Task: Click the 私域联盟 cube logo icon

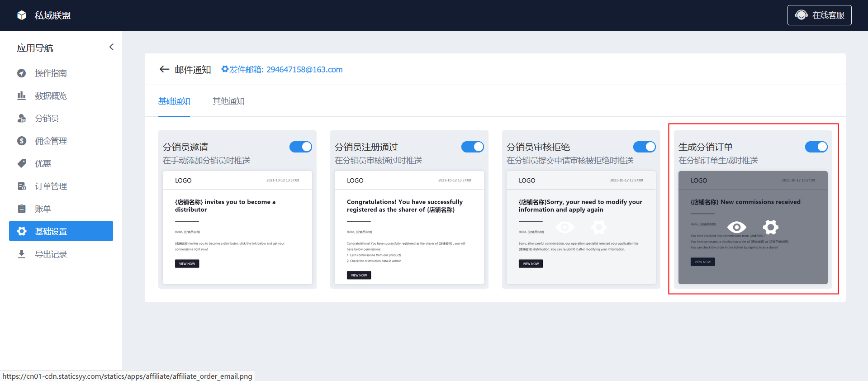Action: click(x=22, y=15)
